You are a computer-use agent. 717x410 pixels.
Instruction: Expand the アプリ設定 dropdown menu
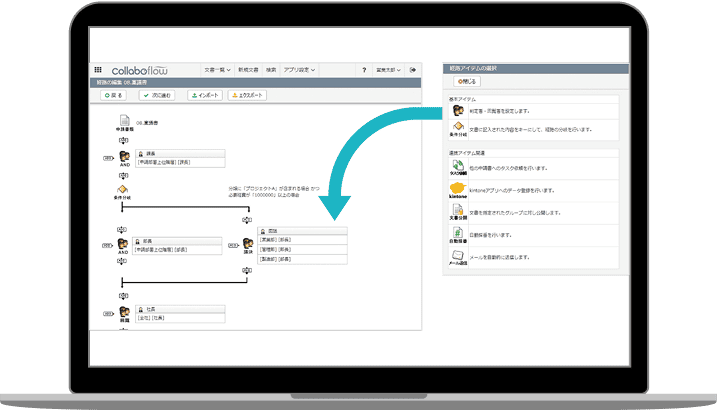[x=301, y=70]
